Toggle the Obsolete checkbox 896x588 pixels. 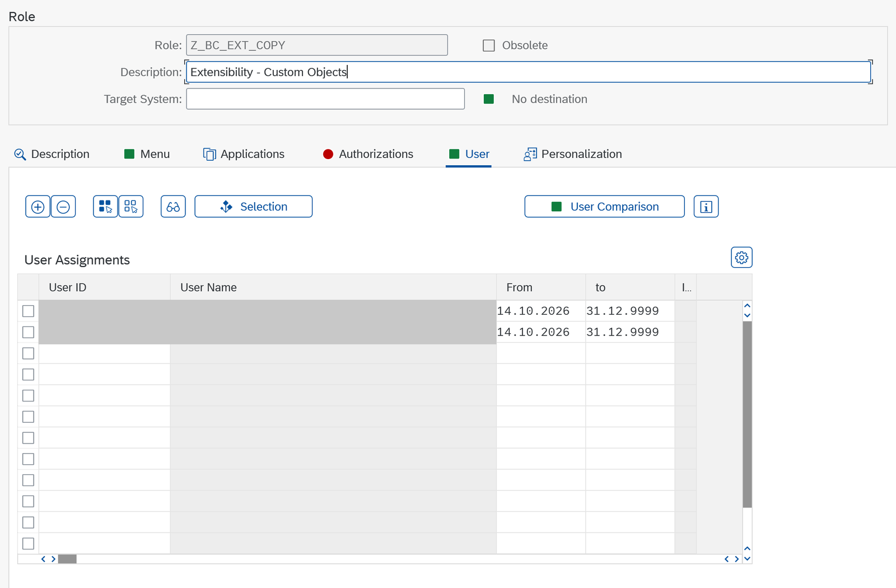tap(489, 45)
